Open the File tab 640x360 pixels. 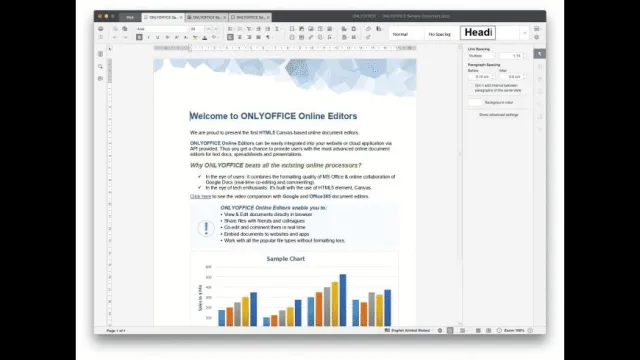click(130, 17)
